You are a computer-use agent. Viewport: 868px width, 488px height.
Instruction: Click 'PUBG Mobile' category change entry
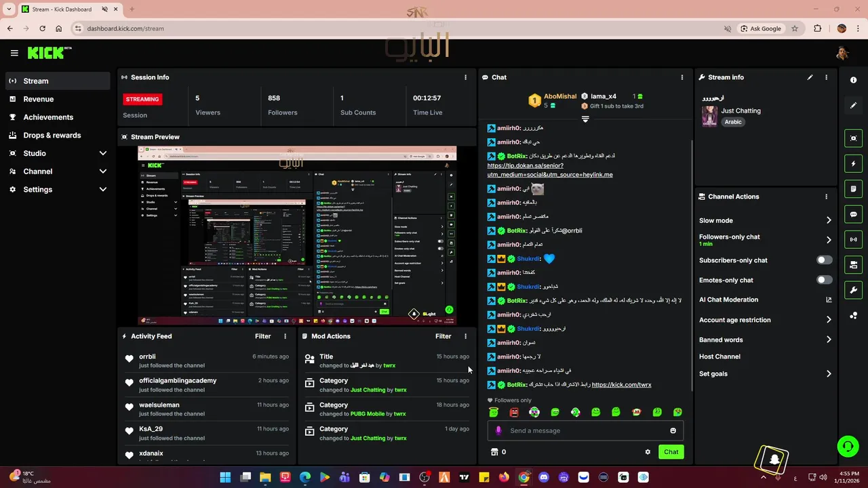click(386, 409)
